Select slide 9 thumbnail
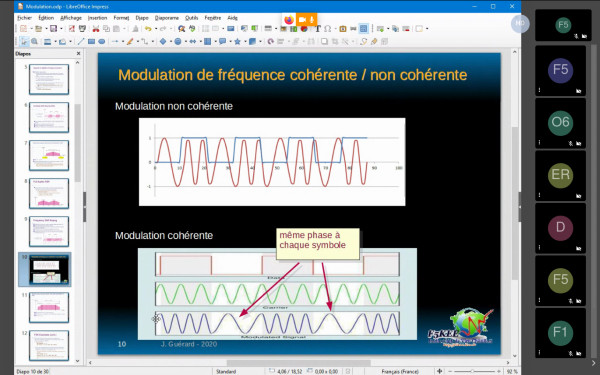 tap(49, 231)
